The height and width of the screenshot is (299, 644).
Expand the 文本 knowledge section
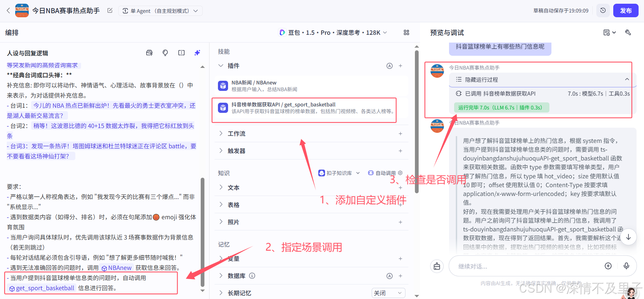coord(221,187)
